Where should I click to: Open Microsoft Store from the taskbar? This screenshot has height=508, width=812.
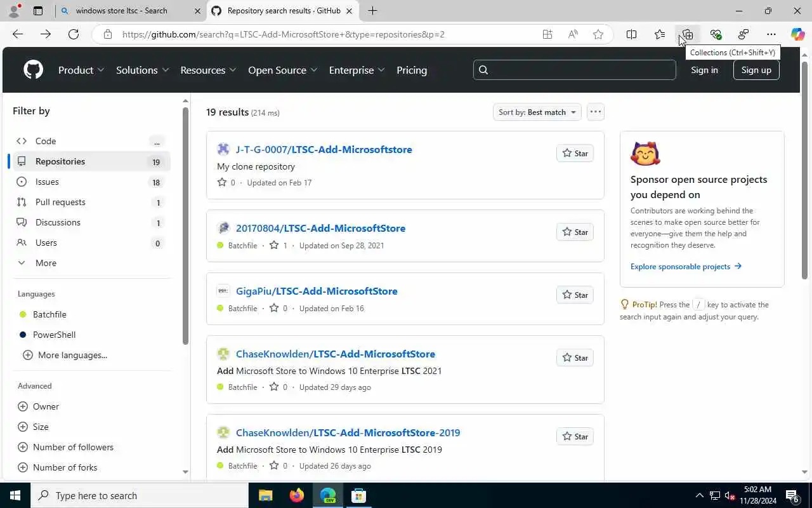(358, 495)
